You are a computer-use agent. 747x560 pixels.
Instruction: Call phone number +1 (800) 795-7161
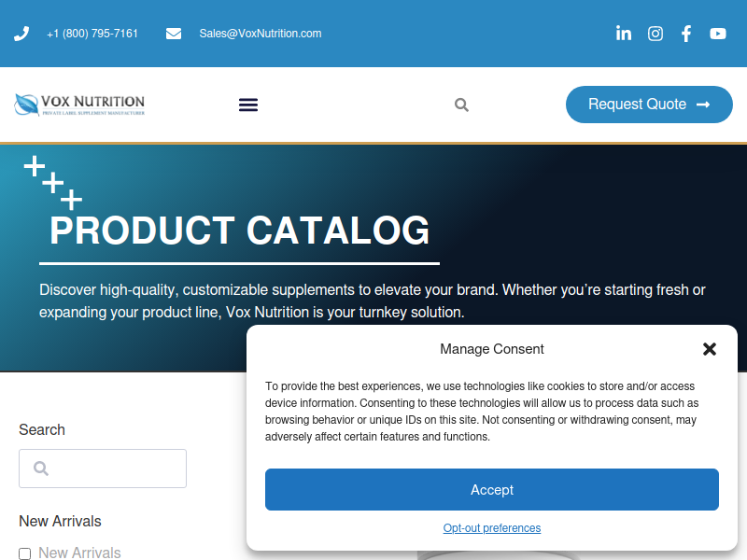92,34
